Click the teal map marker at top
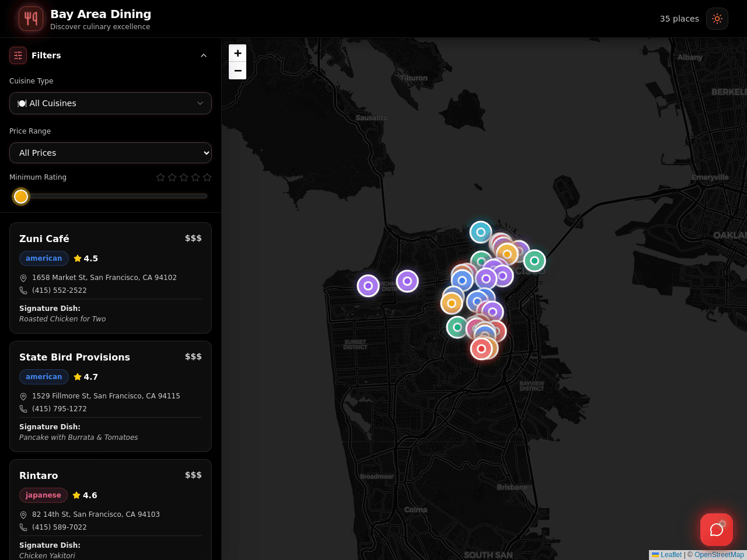The width and height of the screenshot is (747, 560). (x=481, y=232)
